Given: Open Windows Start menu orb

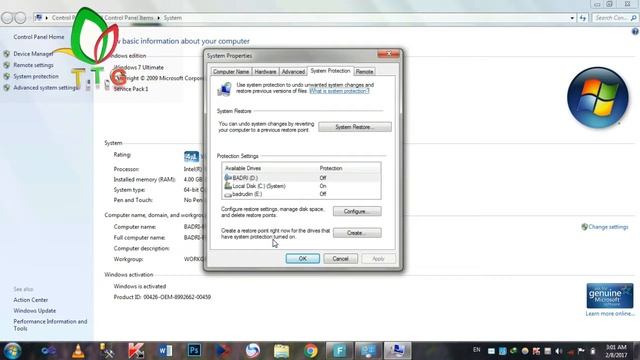Looking at the screenshot, I should pos(12,351).
